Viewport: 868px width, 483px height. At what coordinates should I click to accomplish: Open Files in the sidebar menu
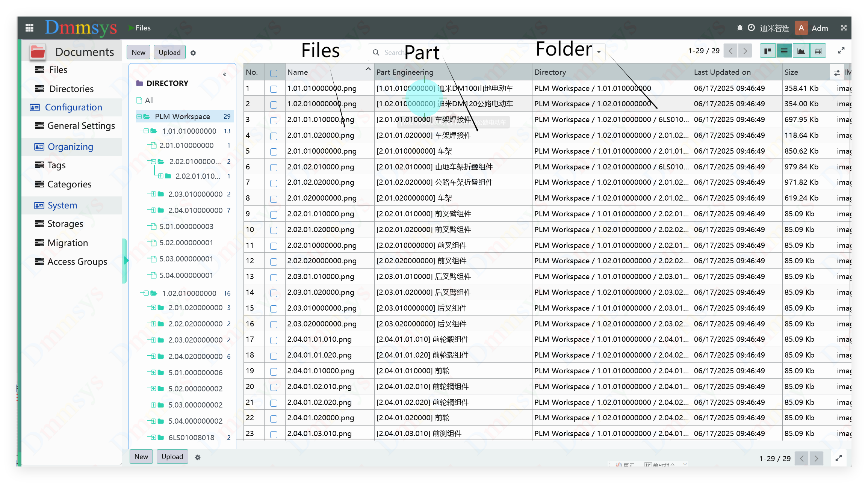(58, 70)
